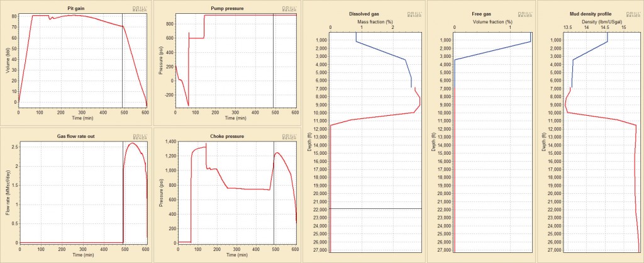Select the horizontal depth marker in Dissolved gas plot

pyautogui.click(x=375, y=208)
